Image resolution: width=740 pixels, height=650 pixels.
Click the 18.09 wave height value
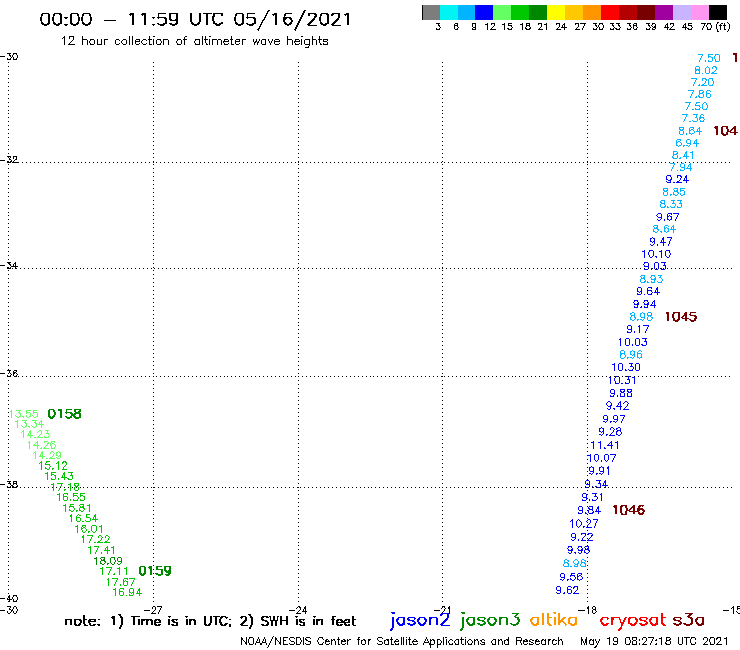click(x=108, y=561)
